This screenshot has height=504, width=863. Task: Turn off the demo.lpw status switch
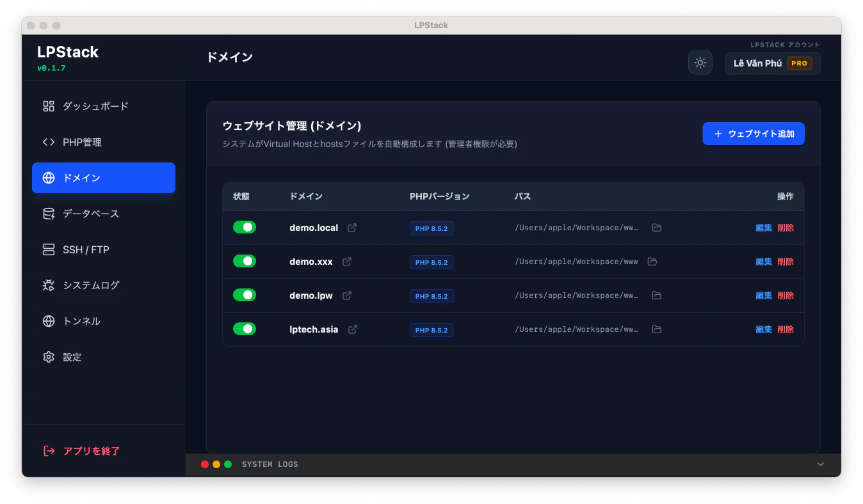coord(244,295)
